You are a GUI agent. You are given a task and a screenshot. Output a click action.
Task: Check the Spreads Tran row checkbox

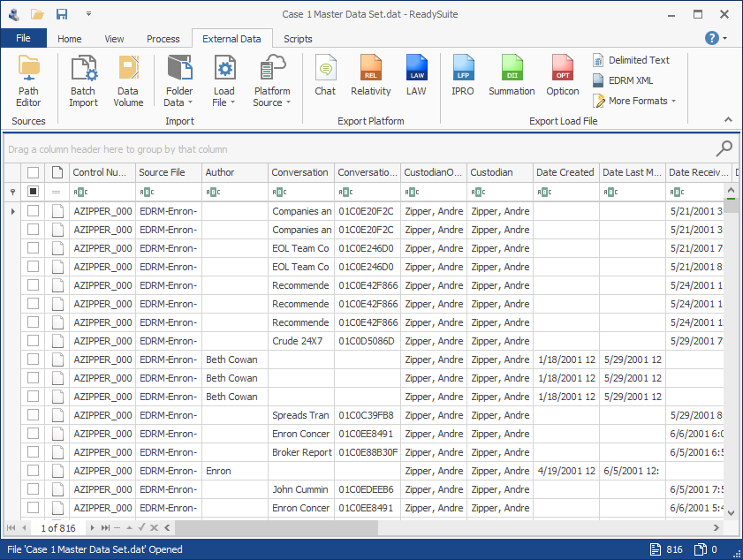pos(34,415)
